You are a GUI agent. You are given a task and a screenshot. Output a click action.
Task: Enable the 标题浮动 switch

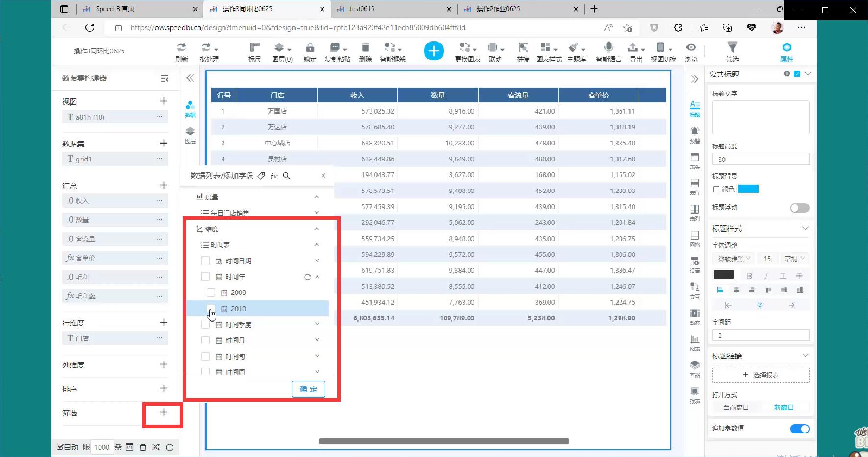tap(799, 208)
